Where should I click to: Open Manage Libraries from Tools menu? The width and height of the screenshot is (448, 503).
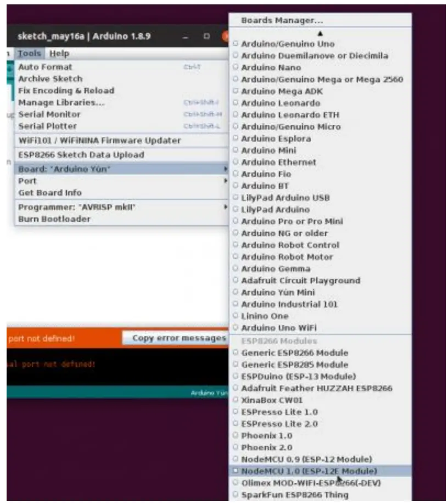point(121,103)
